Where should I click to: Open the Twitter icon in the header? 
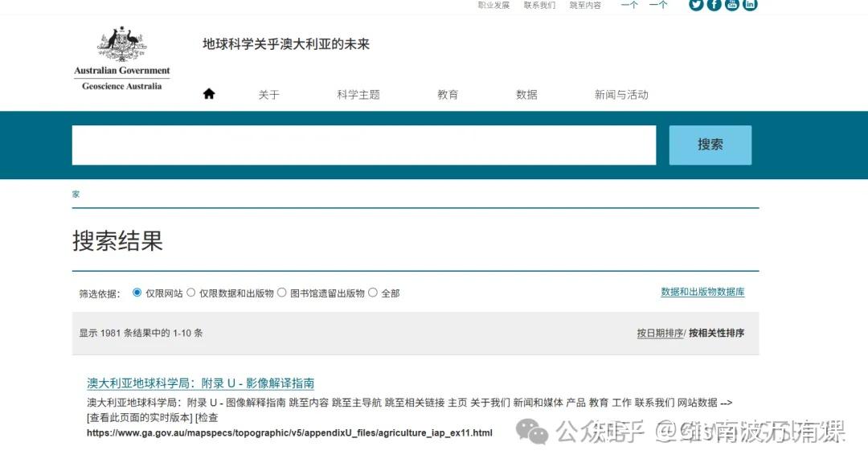pos(695,5)
